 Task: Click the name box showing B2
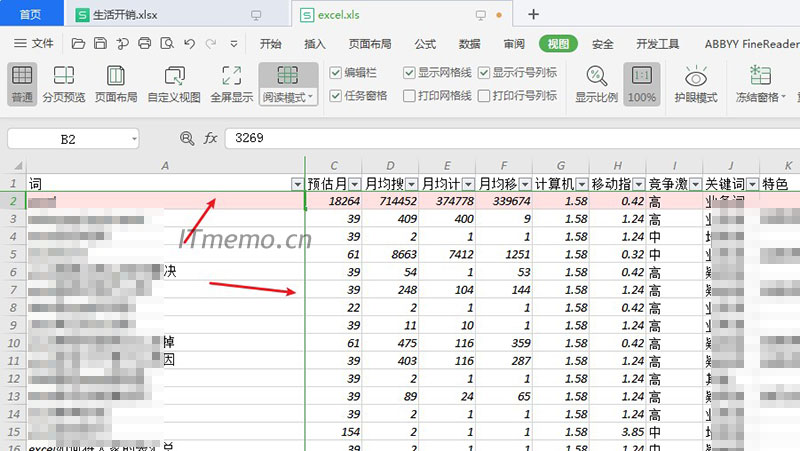68,139
